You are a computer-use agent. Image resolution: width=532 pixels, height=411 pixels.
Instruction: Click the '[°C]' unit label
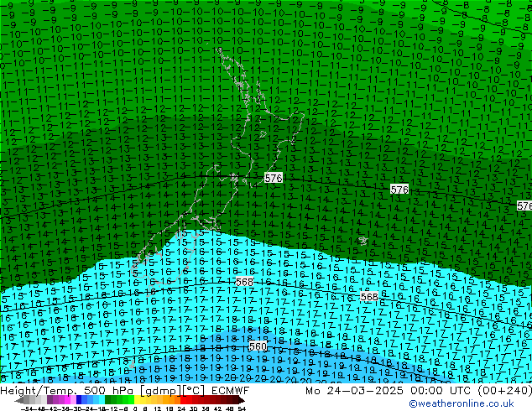point(193,391)
